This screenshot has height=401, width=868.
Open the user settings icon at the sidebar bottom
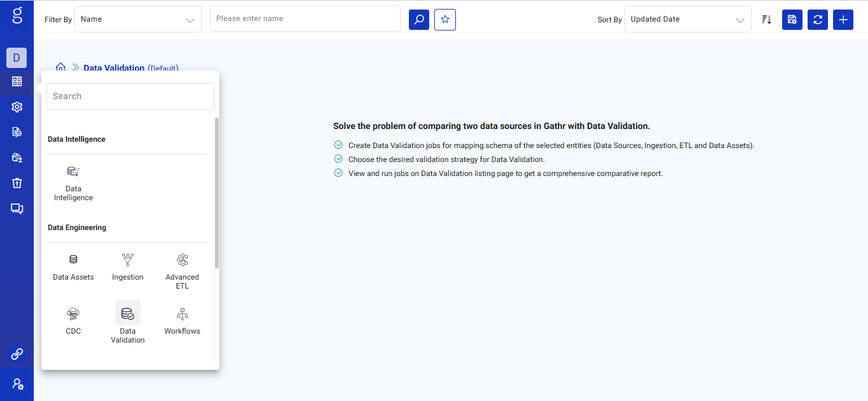tap(17, 384)
